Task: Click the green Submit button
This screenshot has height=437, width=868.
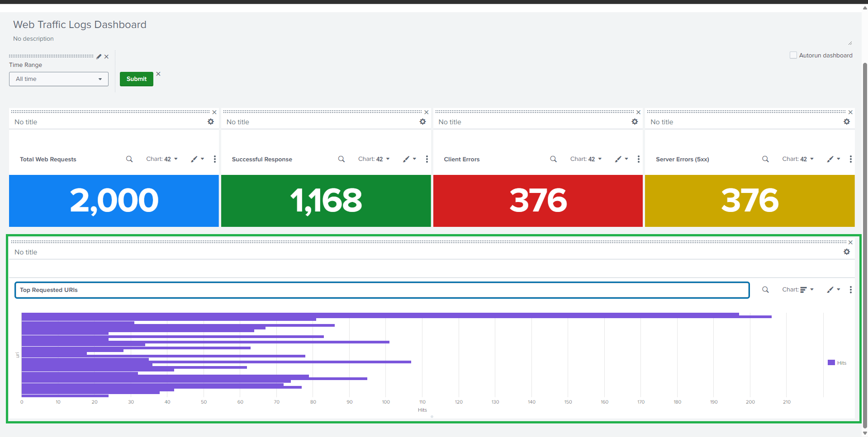Action: pyautogui.click(x=137, y=79)
